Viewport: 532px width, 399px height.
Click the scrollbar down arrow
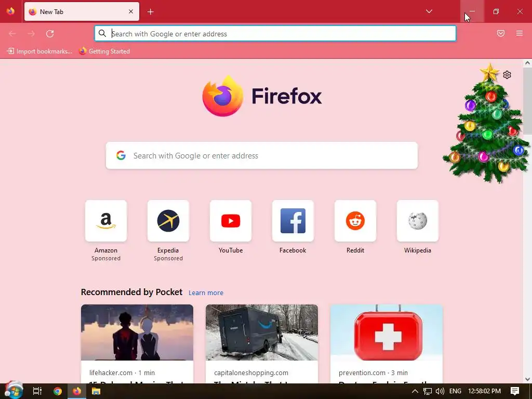click(527, 379)
